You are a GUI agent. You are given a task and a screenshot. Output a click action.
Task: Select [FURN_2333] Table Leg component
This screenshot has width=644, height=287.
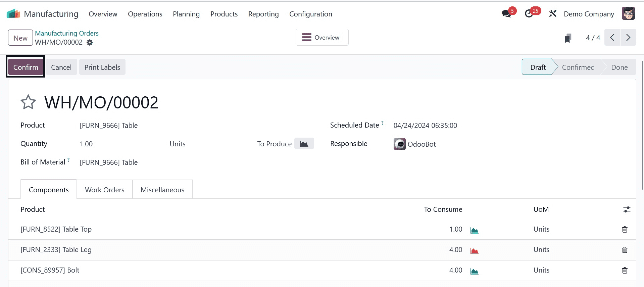click(56, 250)
